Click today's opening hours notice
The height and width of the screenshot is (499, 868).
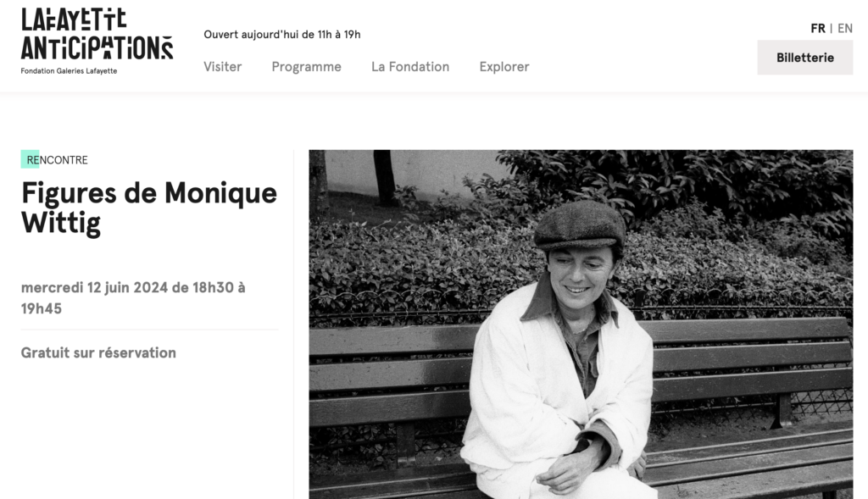(281, 34)
